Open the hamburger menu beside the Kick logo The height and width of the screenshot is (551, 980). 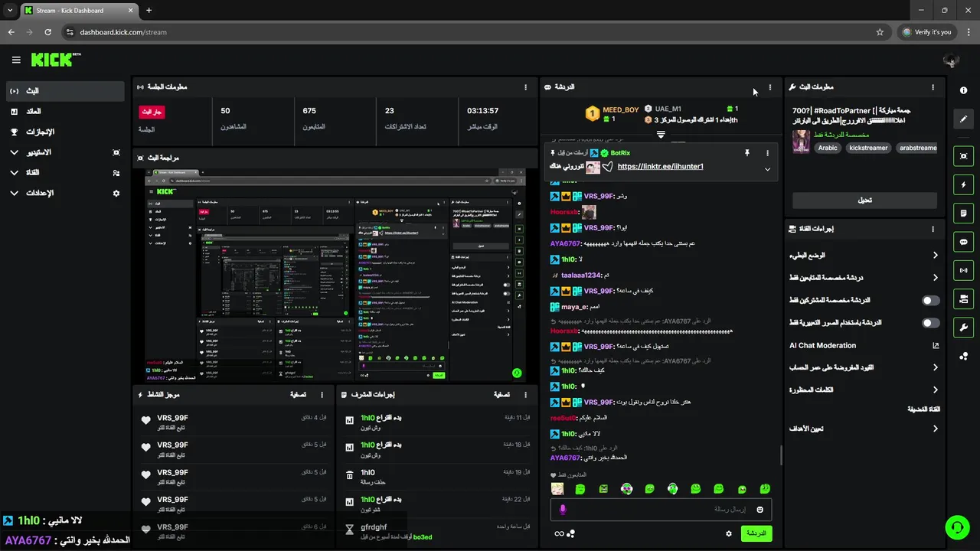pos(16,60)
